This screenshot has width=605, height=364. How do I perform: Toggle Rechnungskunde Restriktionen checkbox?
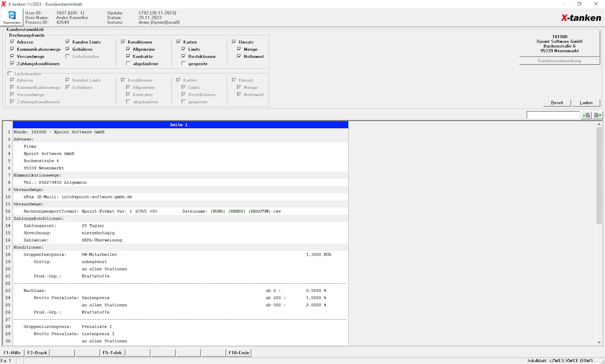click(184, 57)
